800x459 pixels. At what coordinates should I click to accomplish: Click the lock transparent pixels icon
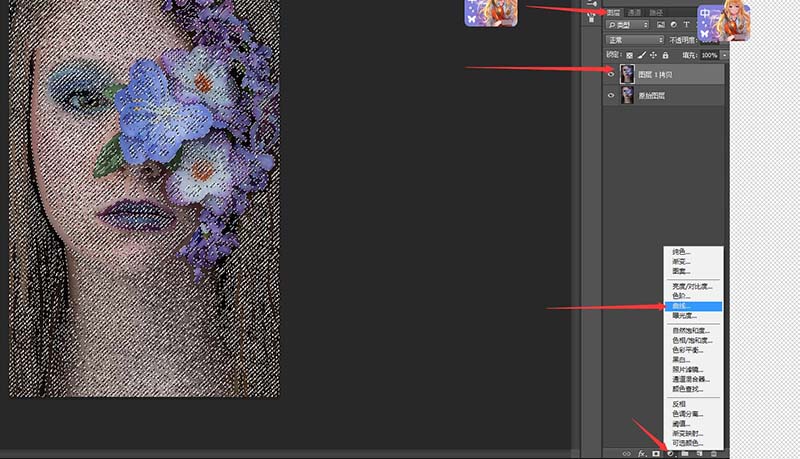tap(629, 55)
